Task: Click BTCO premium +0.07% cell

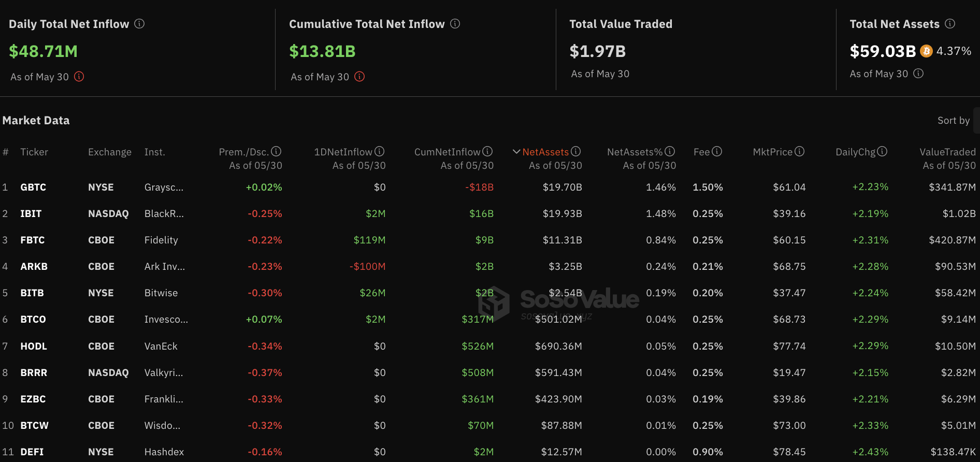Action: click(264, 319)
